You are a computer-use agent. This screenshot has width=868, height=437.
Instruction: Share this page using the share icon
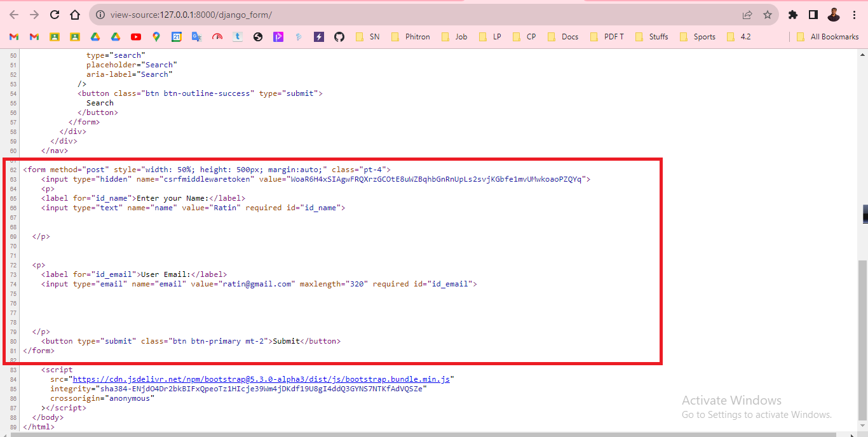(747, 15)
